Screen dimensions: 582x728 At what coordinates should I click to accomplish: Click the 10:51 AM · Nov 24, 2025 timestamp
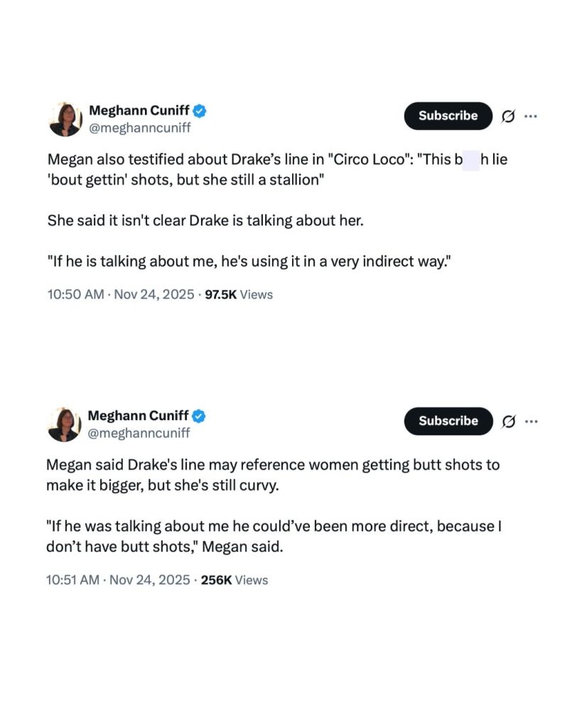pyautogui.click(x=118, y=580)
